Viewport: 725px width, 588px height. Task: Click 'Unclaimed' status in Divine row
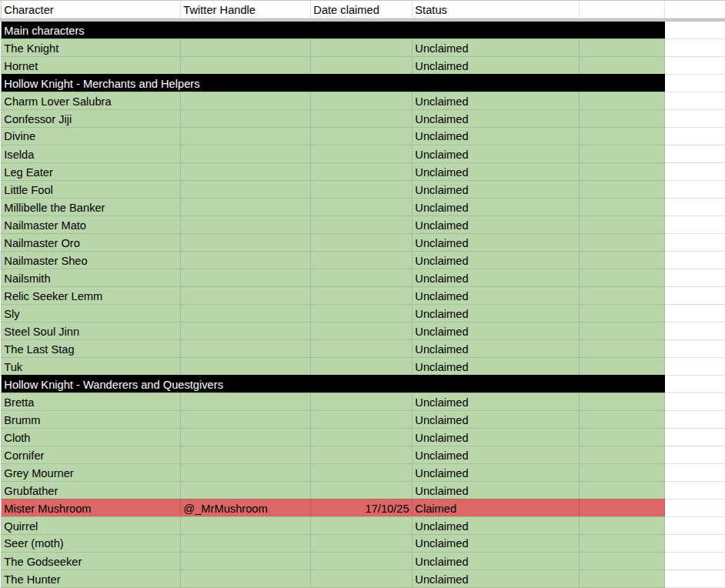[496, 136]
